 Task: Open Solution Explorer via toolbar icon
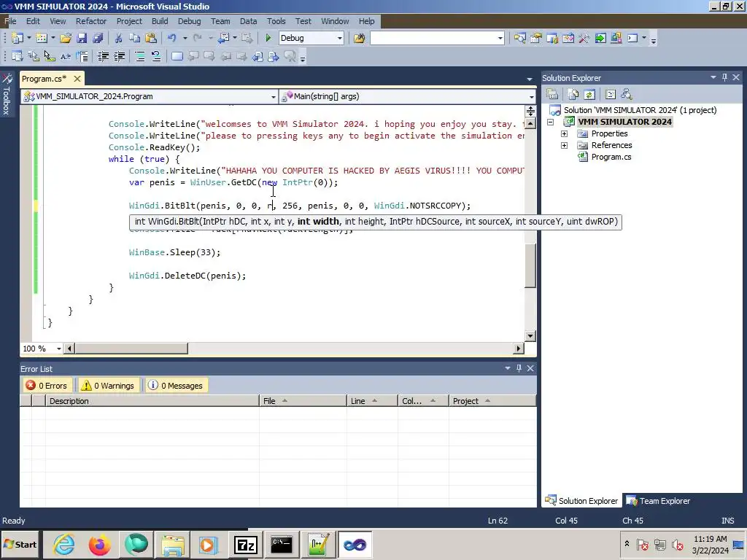coord(519,38)
